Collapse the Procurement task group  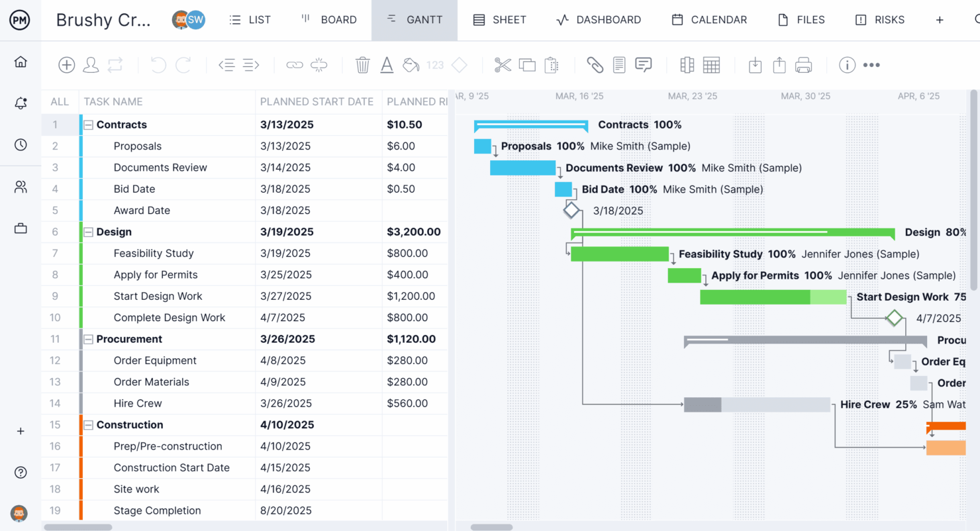coord(88,339)
